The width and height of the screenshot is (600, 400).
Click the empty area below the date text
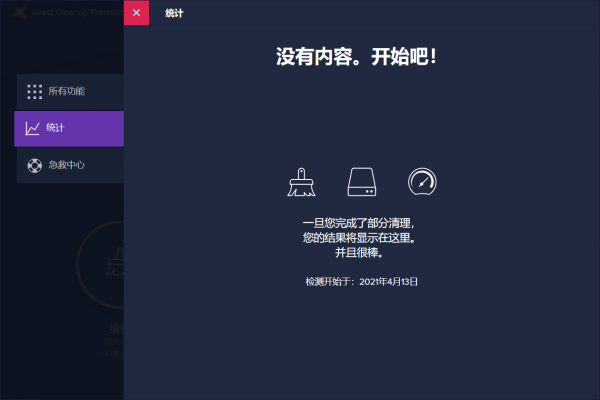[x=361, y=340]
